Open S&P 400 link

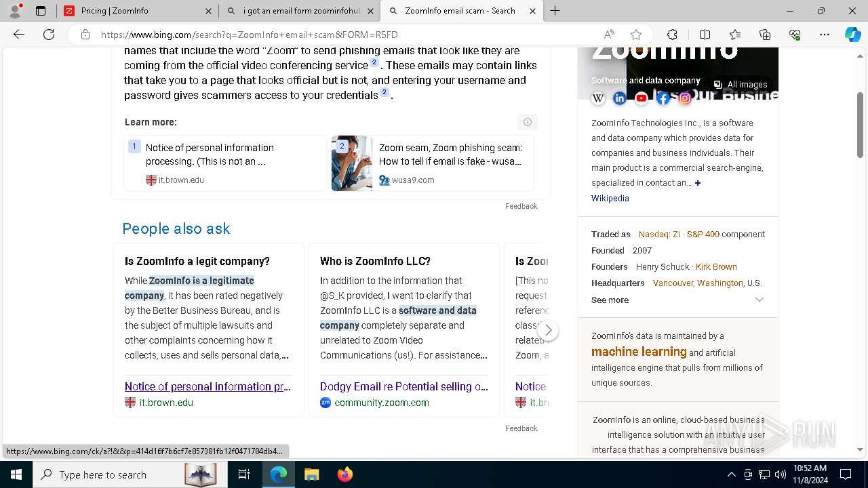coord(703,235)
